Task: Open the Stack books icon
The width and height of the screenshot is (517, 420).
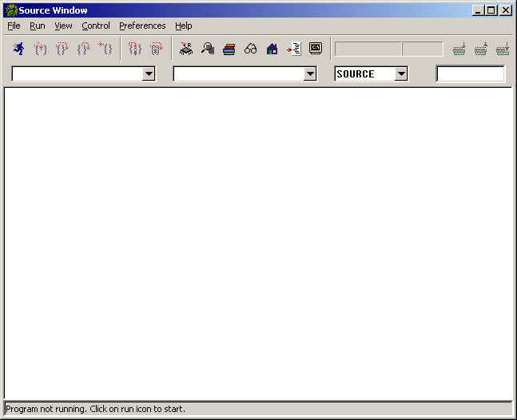Action: click(229, 49)
